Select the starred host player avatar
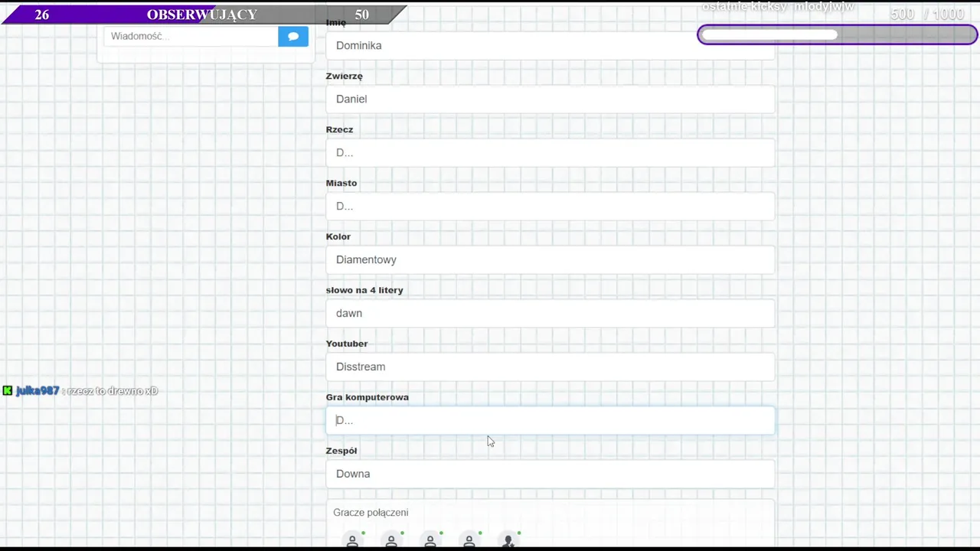 (508, 540)
